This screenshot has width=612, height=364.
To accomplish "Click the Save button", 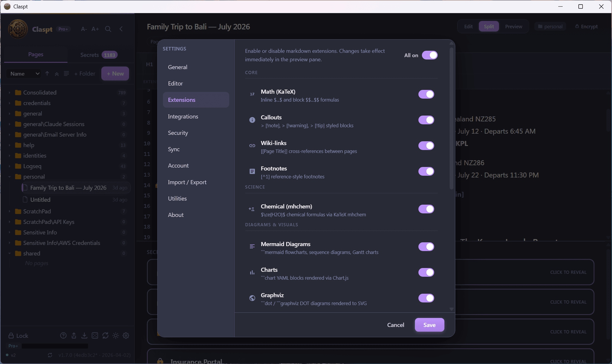I will [x=429, y=325].
